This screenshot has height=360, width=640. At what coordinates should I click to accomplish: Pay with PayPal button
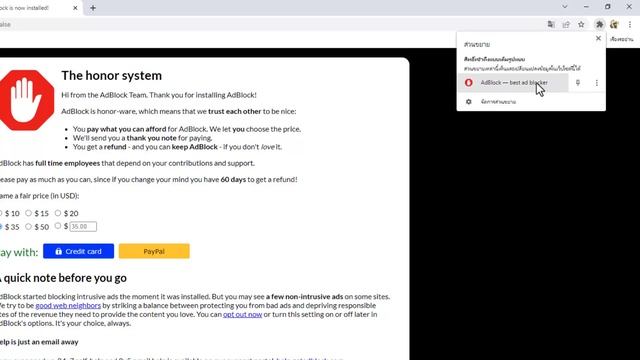coord(154,251)
